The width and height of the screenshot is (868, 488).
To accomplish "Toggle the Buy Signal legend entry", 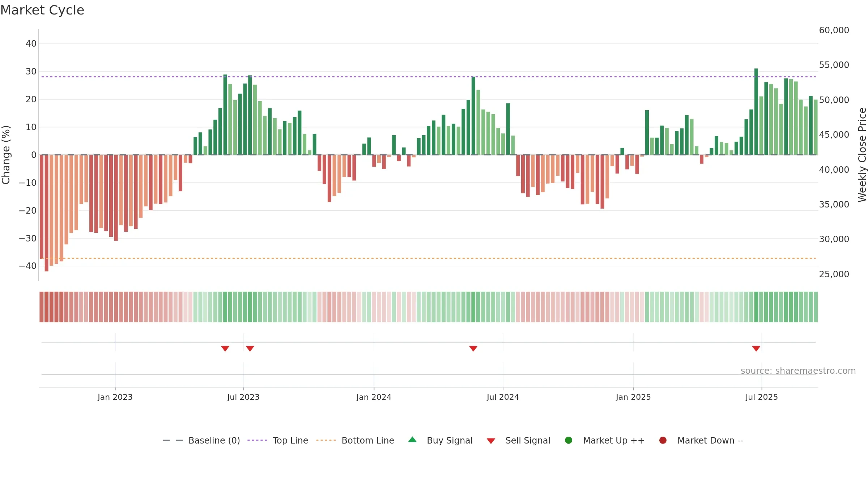I will pyautogui.click(x=440, y=440).
